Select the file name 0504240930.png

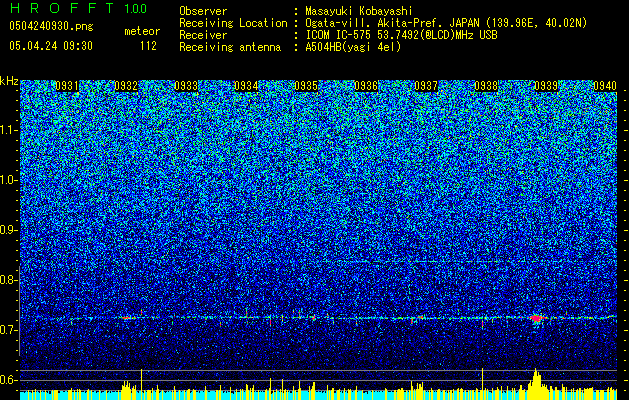(x=51, y=27)
